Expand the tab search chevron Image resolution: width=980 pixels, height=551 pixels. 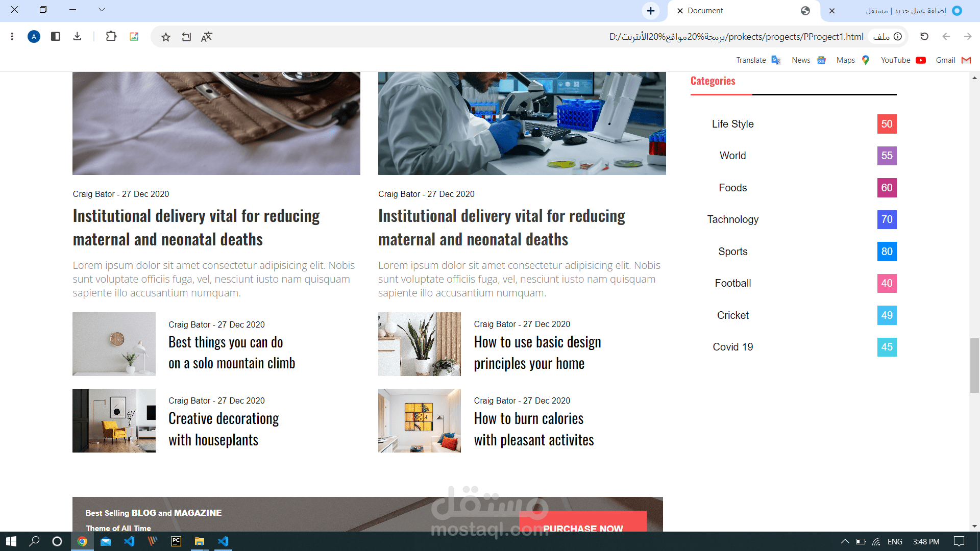coord(102,10)
